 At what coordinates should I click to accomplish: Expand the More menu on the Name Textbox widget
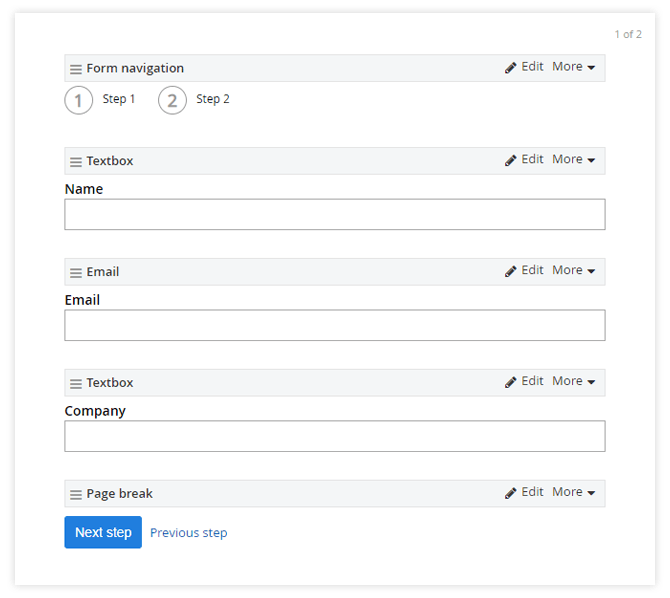tap(573, 160)
